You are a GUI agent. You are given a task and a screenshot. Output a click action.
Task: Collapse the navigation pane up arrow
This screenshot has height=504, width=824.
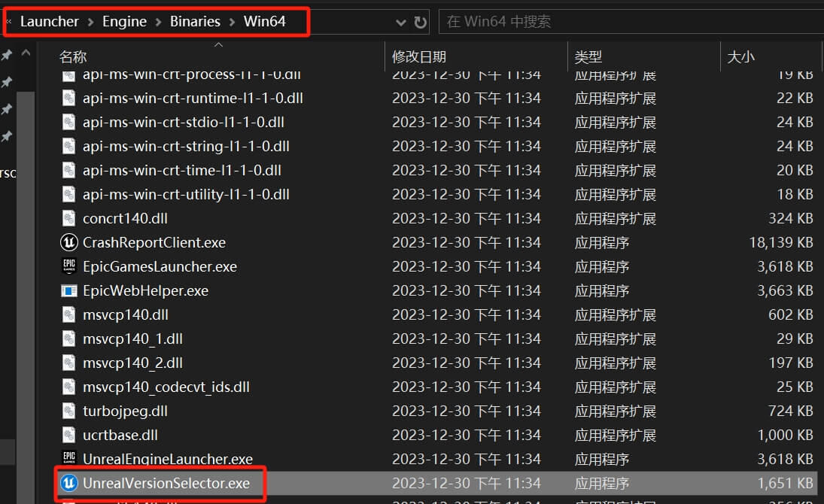26,53
